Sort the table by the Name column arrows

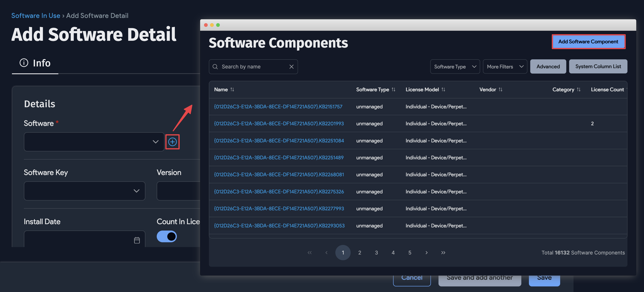(x=232, y=90)
